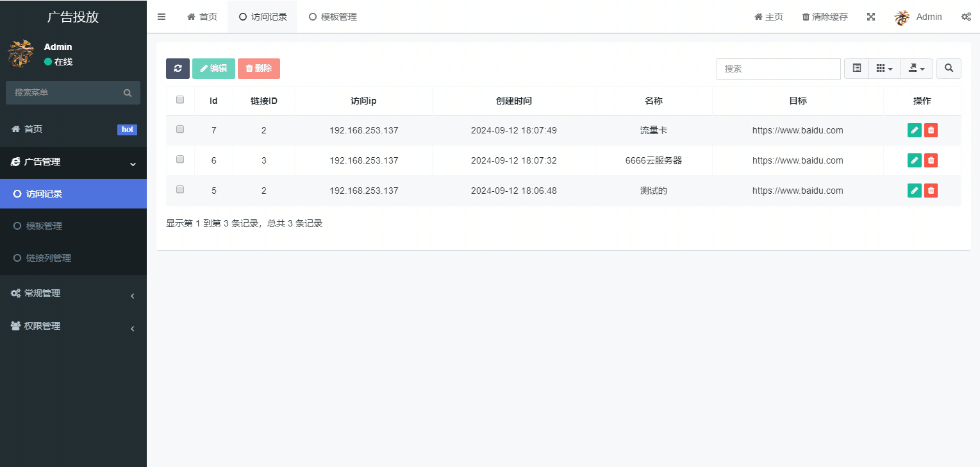Click the search icon in menu search box
Image resolution: width=980 pixels, height=467 pixels.
point(128,93)
